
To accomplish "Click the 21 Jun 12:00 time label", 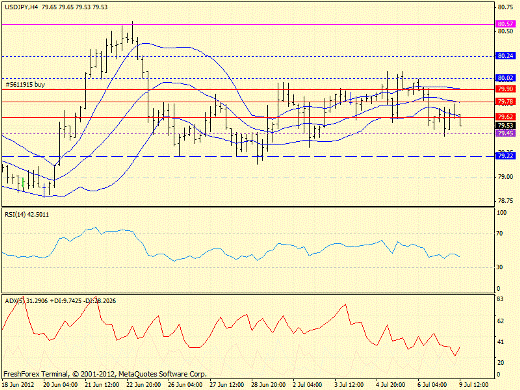I will click(x=102, y=384).
